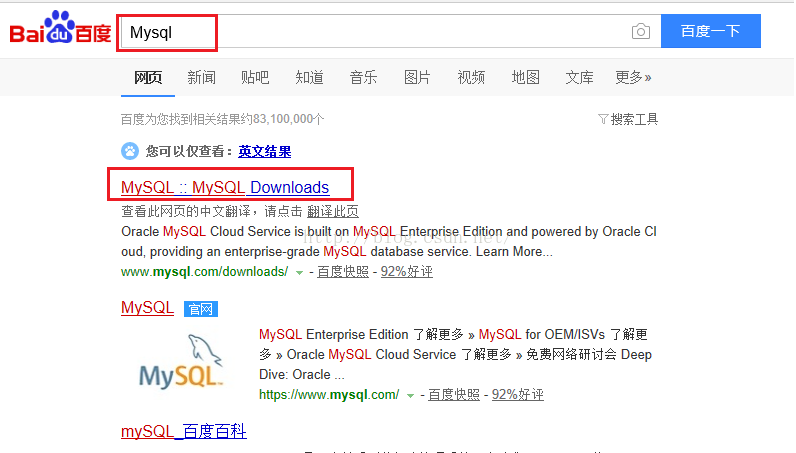The width and height of the screenshot is (796, 453).
Task: Open the mySQL_百度百科 result
Action: [x=184, y=431]
